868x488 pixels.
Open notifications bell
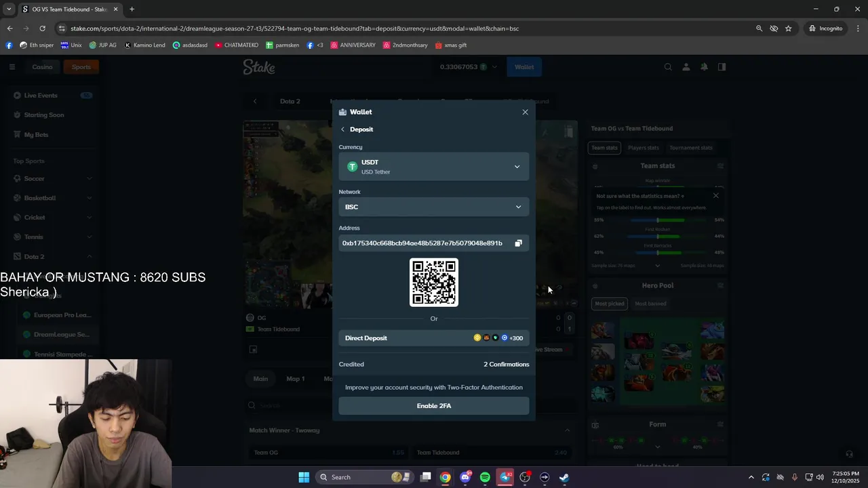coord(704,67)
